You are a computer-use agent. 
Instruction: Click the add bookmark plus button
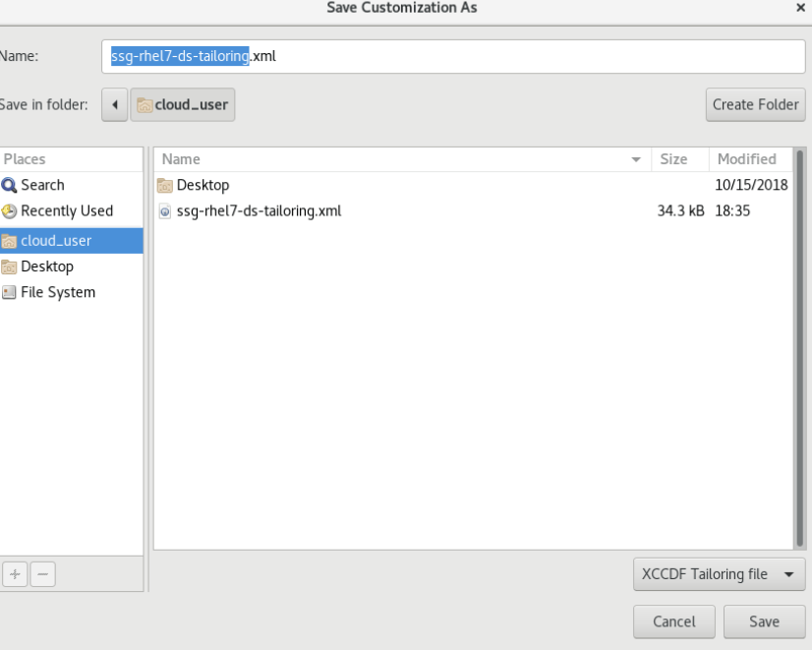[x=13, y=571]
